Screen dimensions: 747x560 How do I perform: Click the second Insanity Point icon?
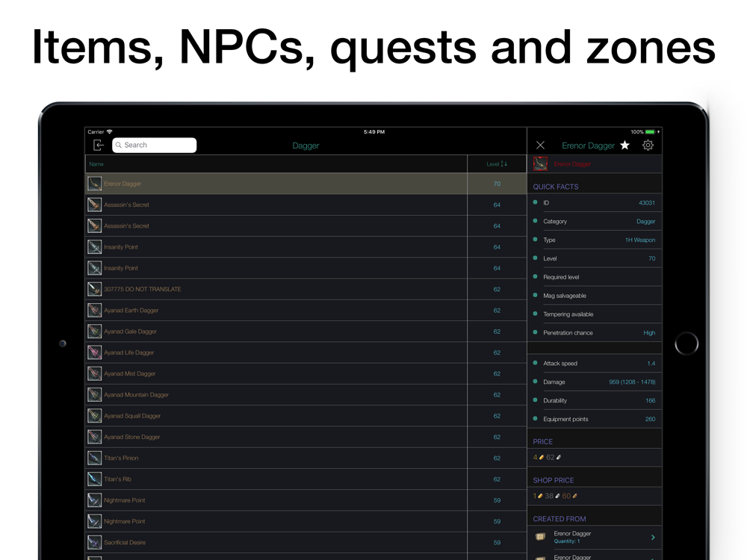(94, 268)
